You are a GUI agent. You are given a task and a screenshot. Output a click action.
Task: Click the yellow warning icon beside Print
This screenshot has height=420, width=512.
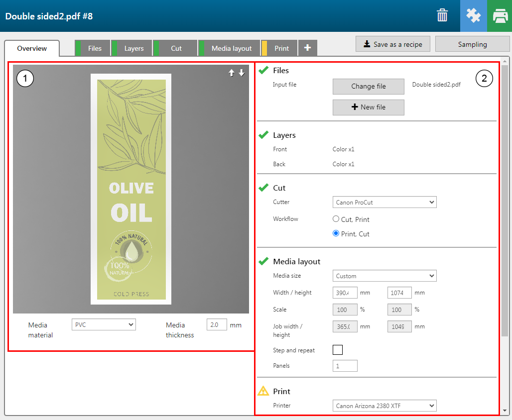coord(263,391)
